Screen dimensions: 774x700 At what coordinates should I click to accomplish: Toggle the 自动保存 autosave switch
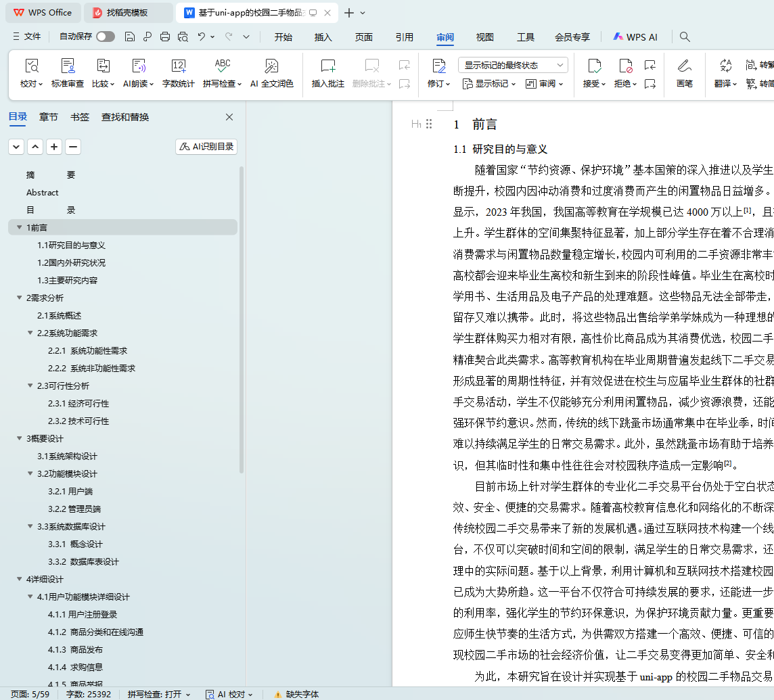105,37
